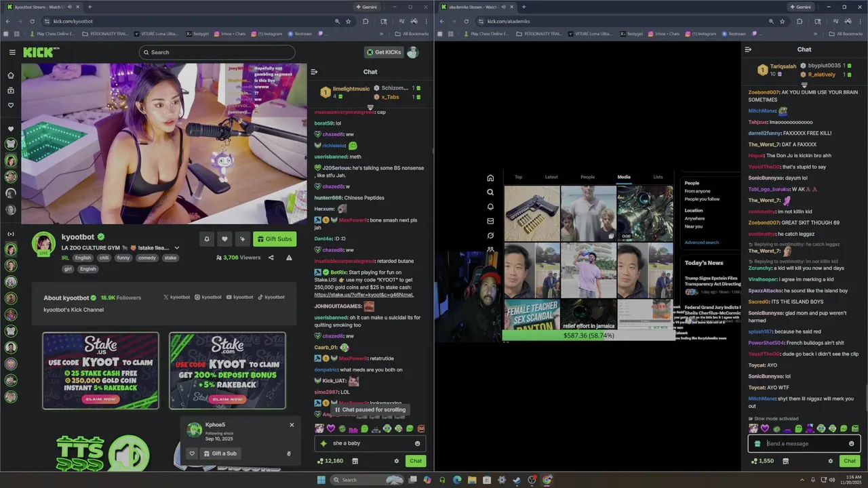Screen dimensions: 868x488
Task: Collapse the chat in kyootbot window
Action: [314, 72]
